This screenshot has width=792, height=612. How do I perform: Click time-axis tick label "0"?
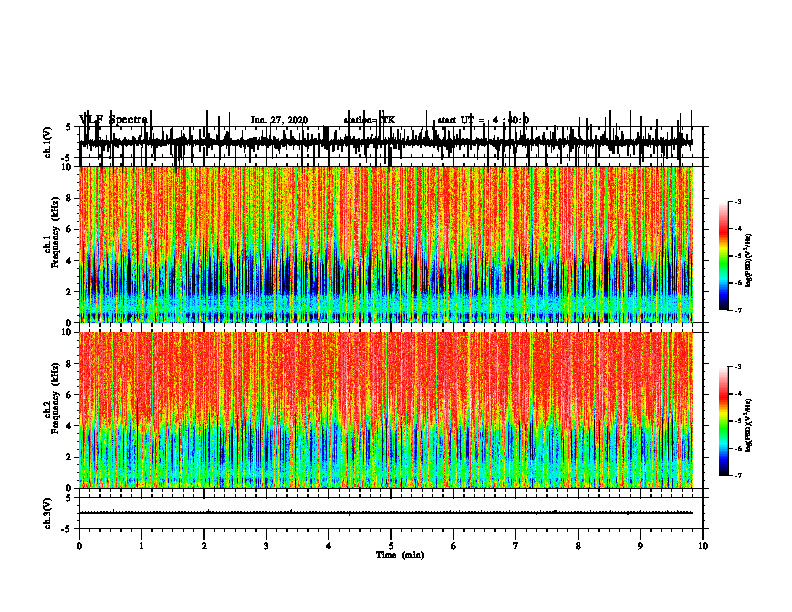79,546
